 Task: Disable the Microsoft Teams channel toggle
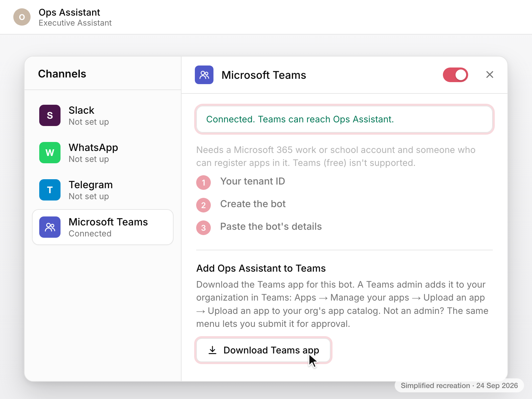click(455, 75)
